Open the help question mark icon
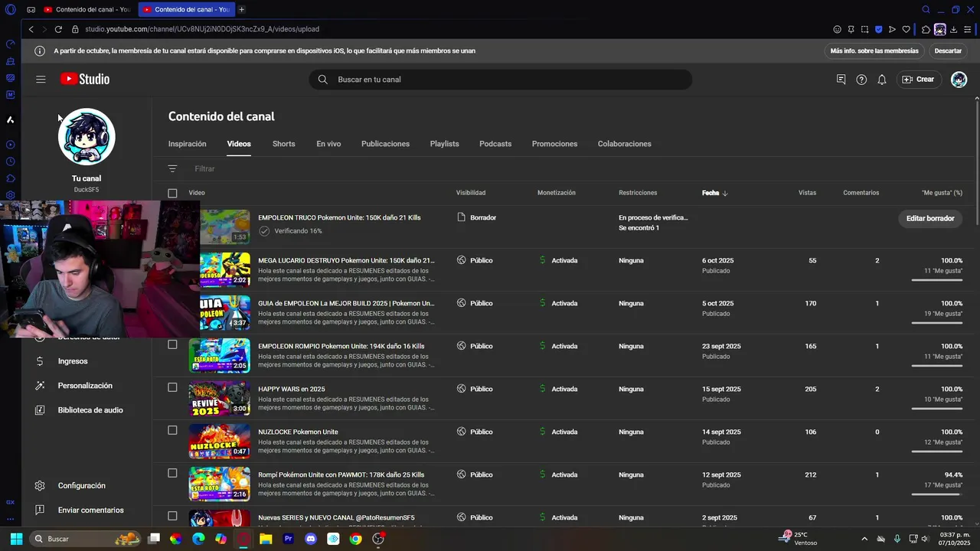 (x=861, y=80)
